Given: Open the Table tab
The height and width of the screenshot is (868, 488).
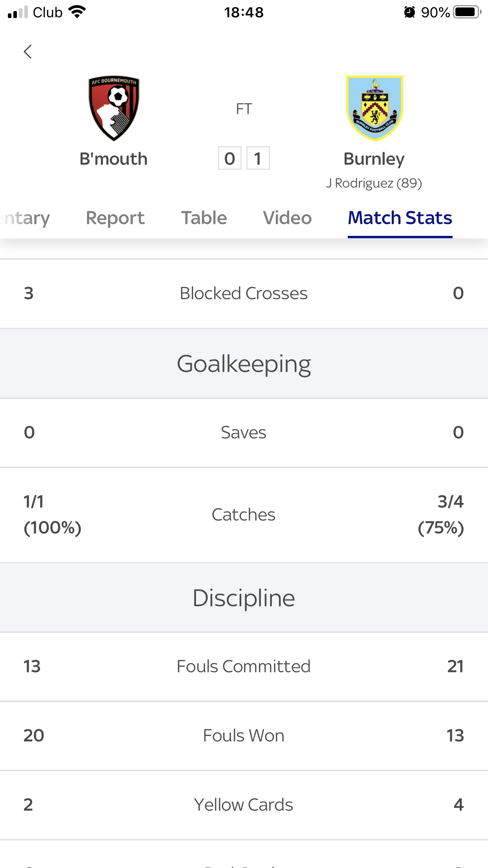Looking at the screenshot, I should 204,218.
